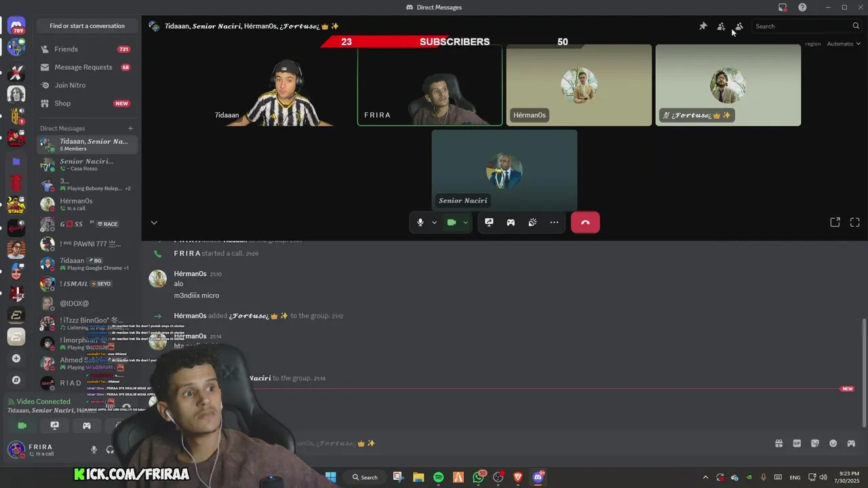Deafen with headphones icon in user panel

point(111,449)
